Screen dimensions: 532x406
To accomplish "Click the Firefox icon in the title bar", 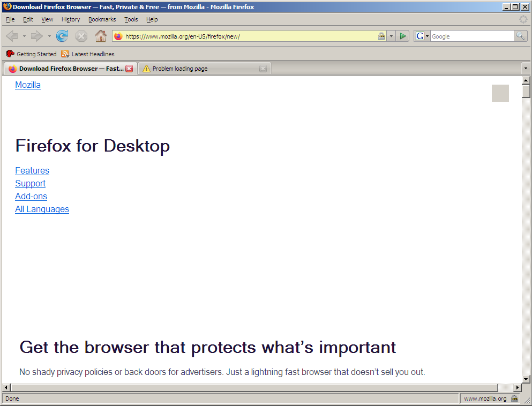I will coord(7,6).
